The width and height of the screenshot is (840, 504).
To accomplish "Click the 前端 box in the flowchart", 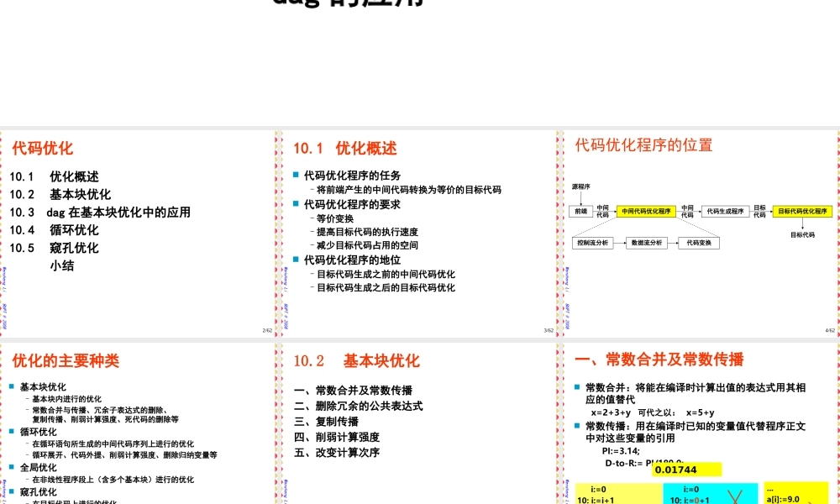I will [580, 211].
